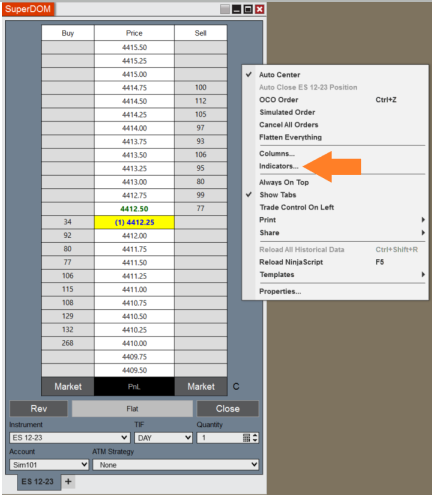Screen dimensions: 432x495
Task: Maximize the SuperDOM window
Action: [248, 9]
